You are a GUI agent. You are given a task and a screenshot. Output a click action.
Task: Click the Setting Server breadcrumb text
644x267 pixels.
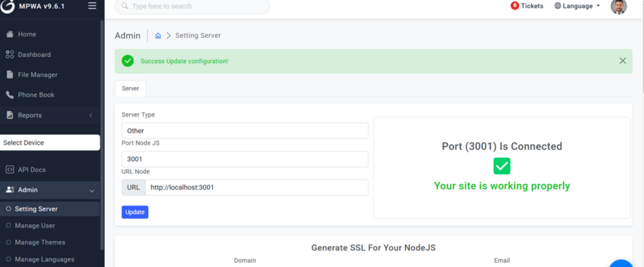pyautogui.click(x=198, y=35)
